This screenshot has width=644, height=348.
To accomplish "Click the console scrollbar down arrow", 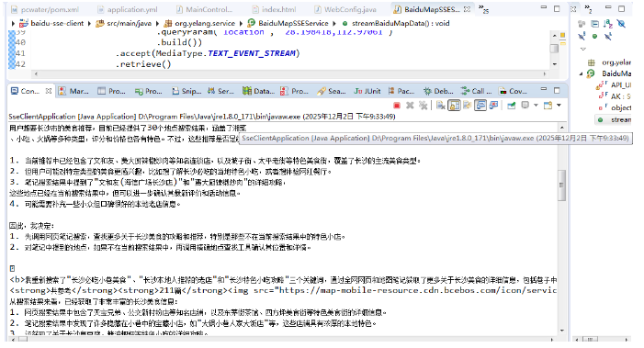I will [x=561, y=331].
